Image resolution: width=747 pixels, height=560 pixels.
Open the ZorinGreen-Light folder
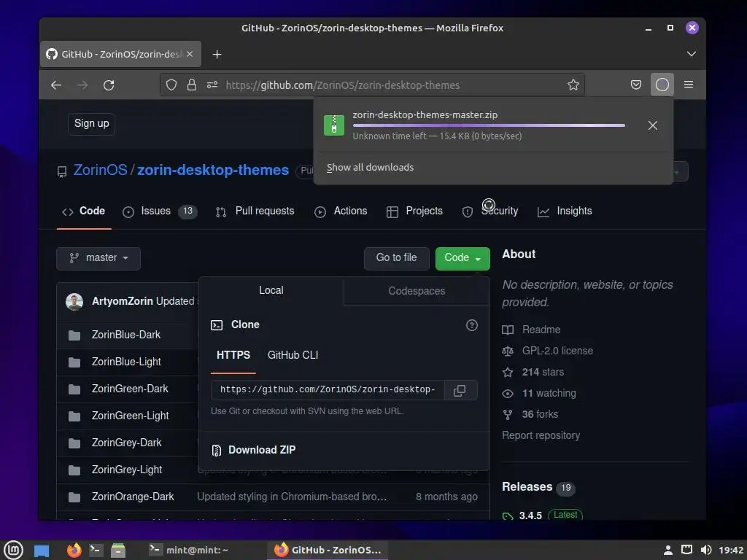coord(131,416)
